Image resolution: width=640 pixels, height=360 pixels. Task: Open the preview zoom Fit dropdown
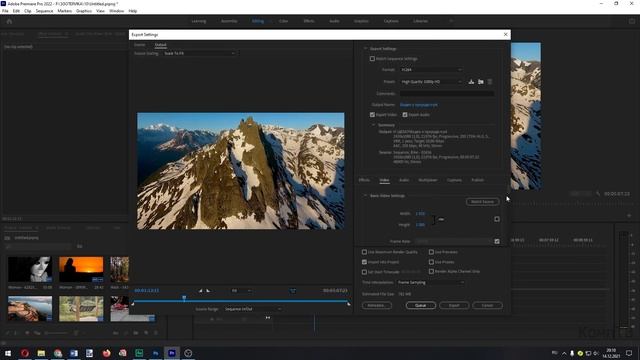[241, 291]
